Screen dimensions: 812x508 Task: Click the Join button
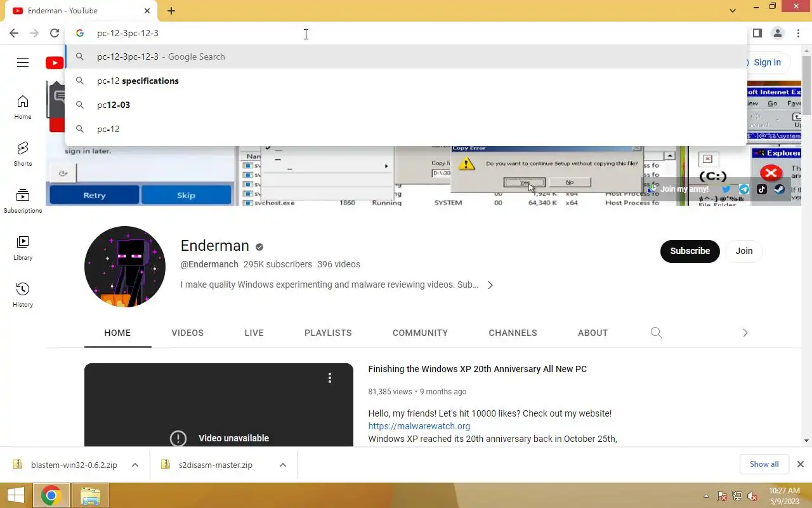(x=744, y=251)
